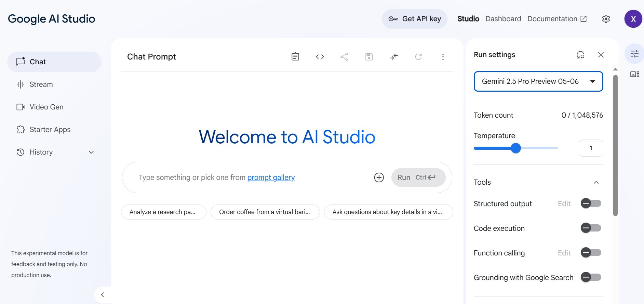Click the Google AI Studio logo

[52, 19]
